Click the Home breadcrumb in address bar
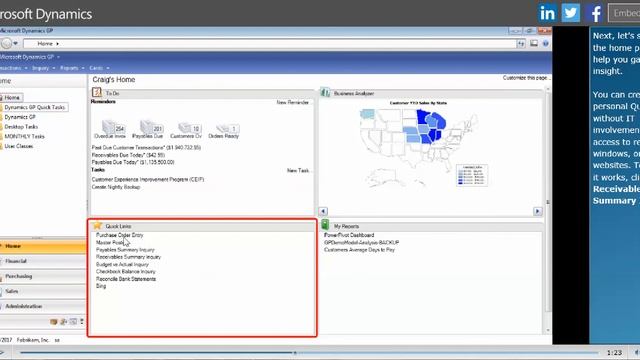This screenshot has width=640, height=360. click(x=45, y=44)
